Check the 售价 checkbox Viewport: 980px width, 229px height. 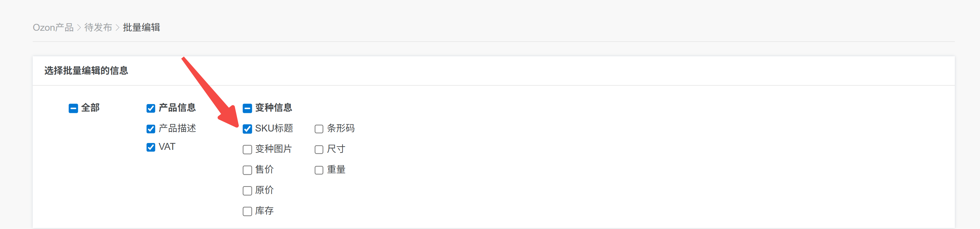click(247, 170)
